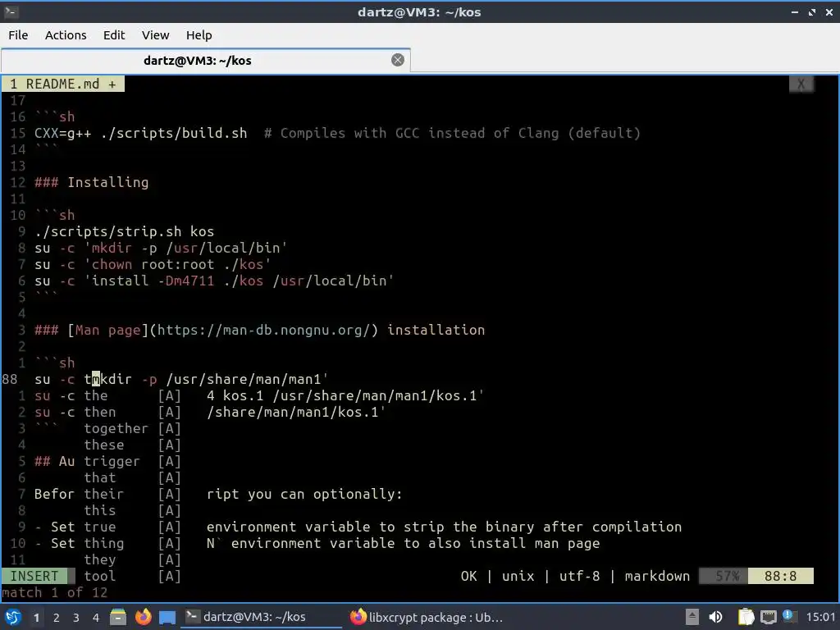Switch to workspace 3 in the pager

click(76, 618)
